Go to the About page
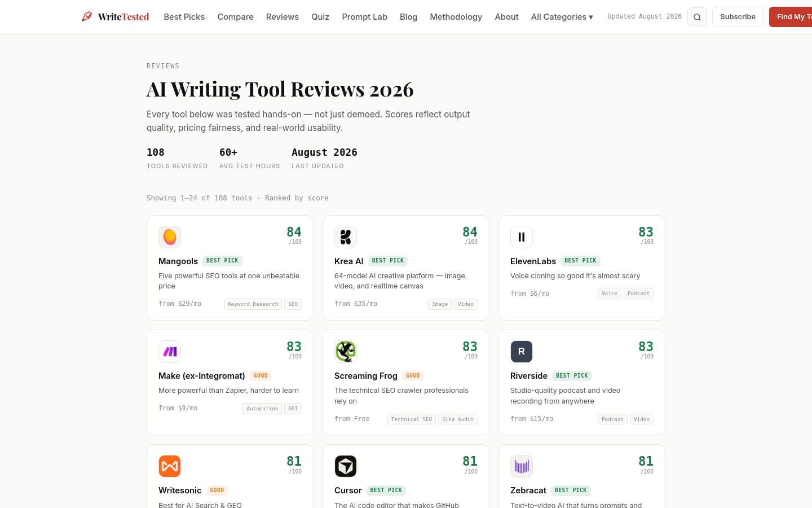The image size is (812, 508). pos(506,17)
